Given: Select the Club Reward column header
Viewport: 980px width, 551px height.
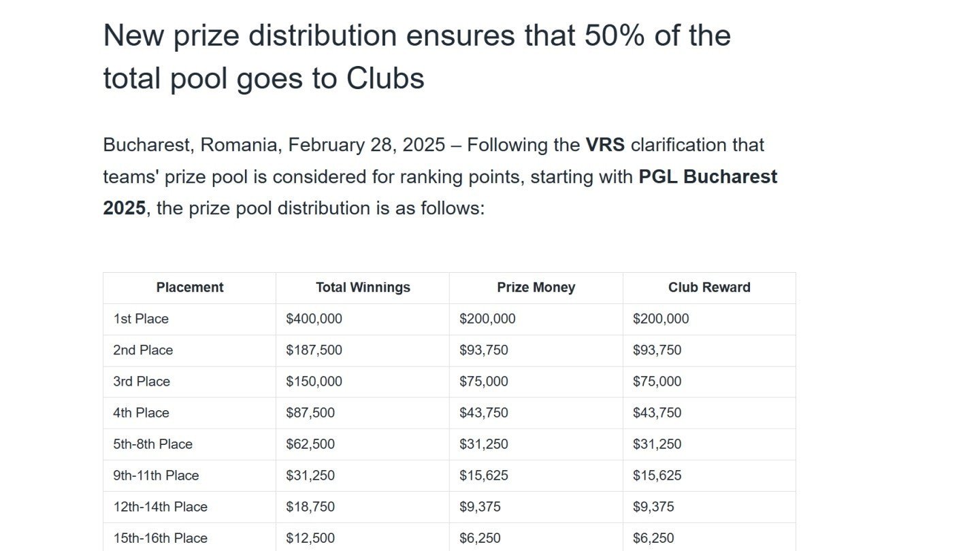Looking at the screenshot, I should (709, 288).
